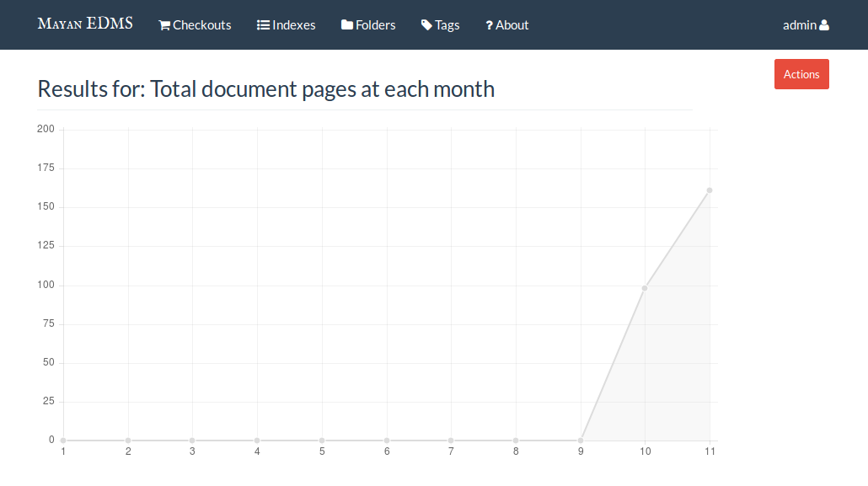Open the red Actions dropdown button

pos(801,74)
